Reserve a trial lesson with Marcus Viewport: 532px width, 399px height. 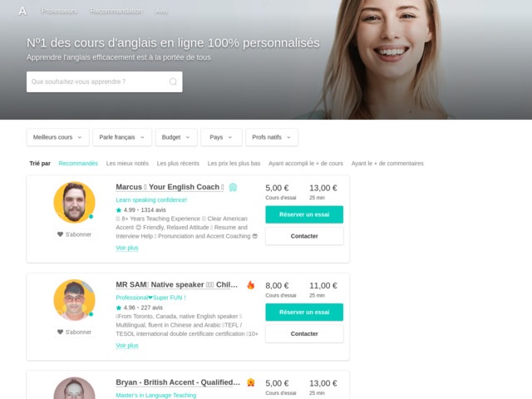tap(304, 214)
